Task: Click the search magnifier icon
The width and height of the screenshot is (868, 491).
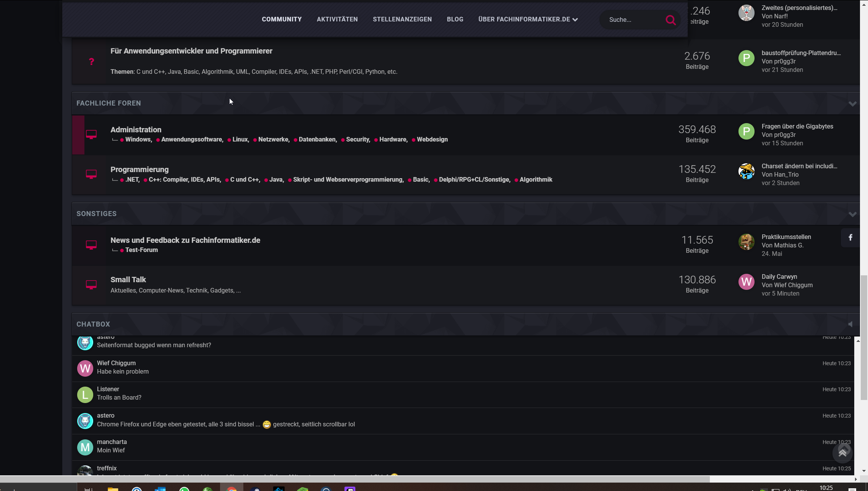Action: coord(670,20)
